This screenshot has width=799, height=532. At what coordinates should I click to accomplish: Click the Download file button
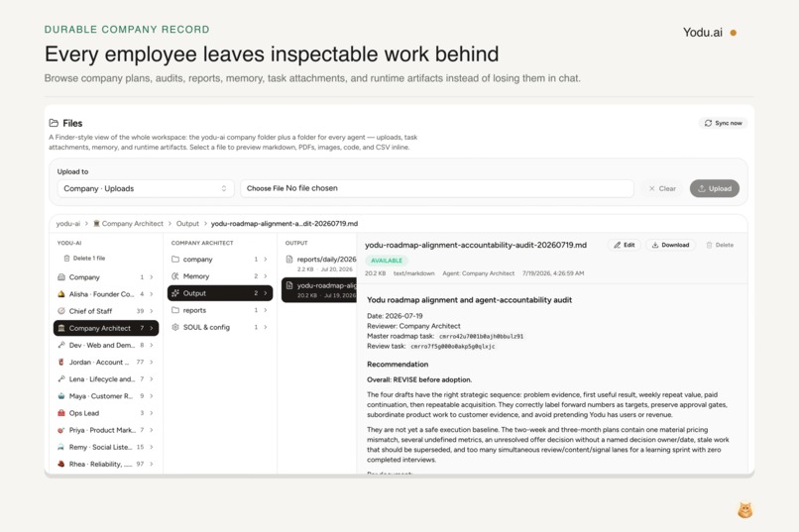pos(670,245)
